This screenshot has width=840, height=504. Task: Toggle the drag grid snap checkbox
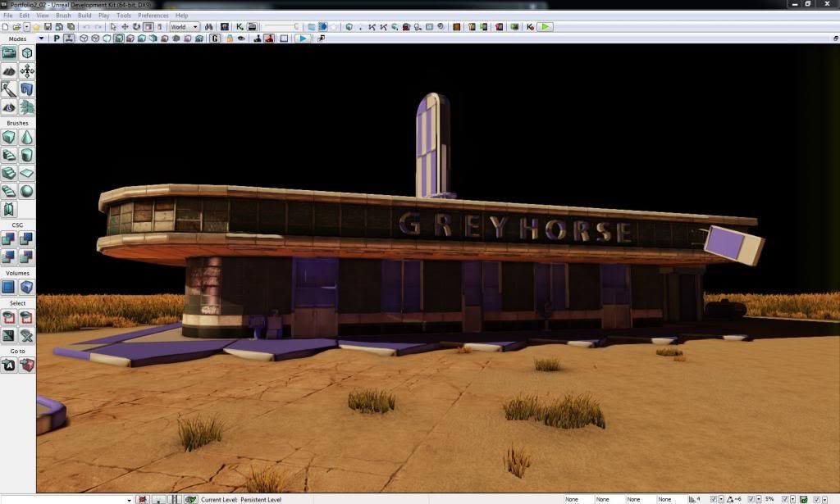click(714, 499)
